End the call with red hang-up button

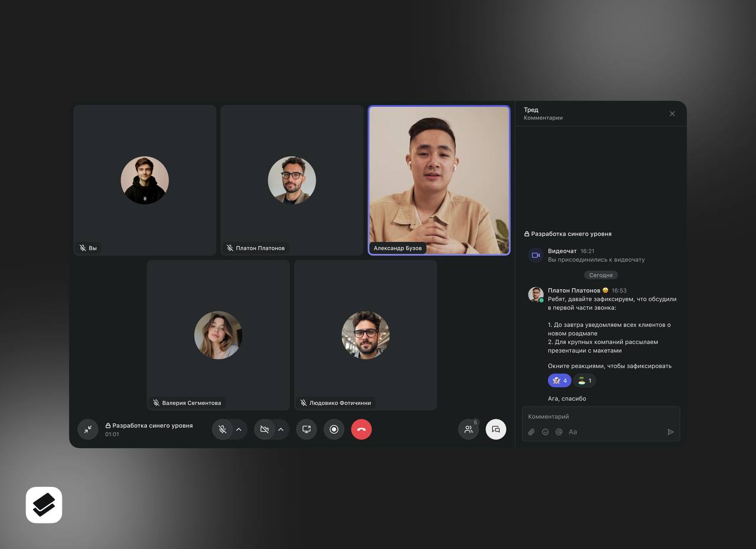[361, 429]
